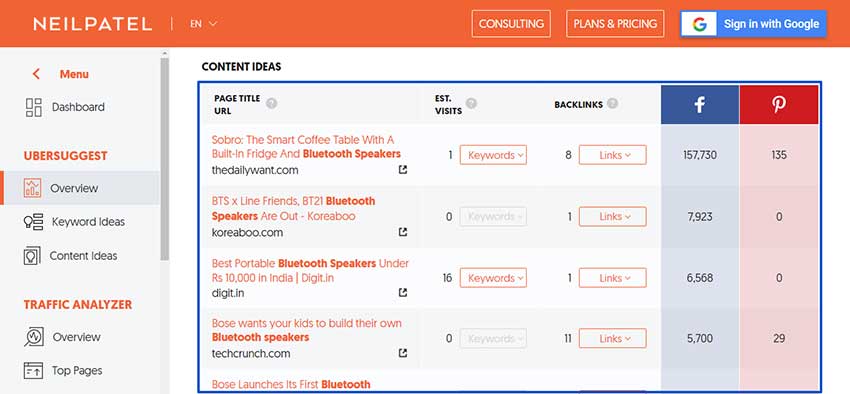Show help for Backlinks column
Image resolution: width=850 pixels, height=394 pixels.
612,104
